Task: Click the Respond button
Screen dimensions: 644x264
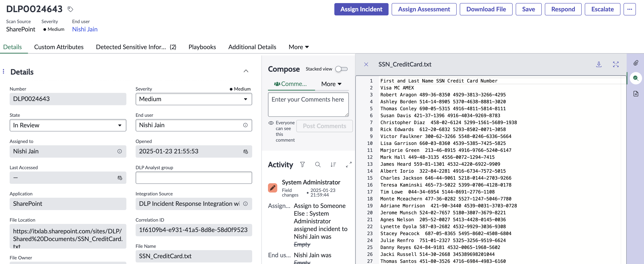Action: coord(563,9)
